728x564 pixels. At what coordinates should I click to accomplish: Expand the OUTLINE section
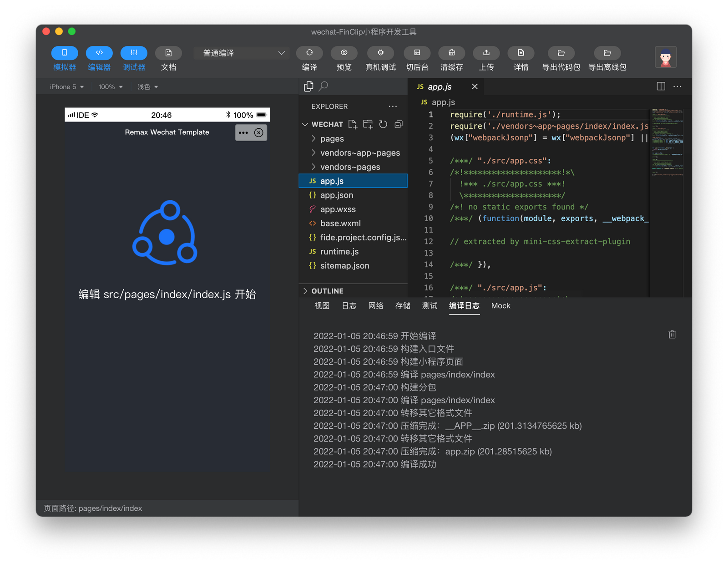point(353,291)
